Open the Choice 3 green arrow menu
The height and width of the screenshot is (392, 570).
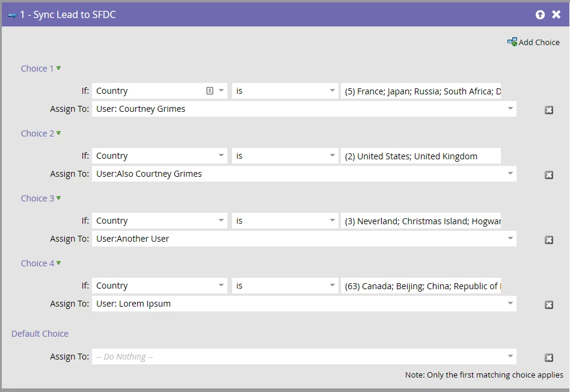pyautogui.click(x=58, y=198)
